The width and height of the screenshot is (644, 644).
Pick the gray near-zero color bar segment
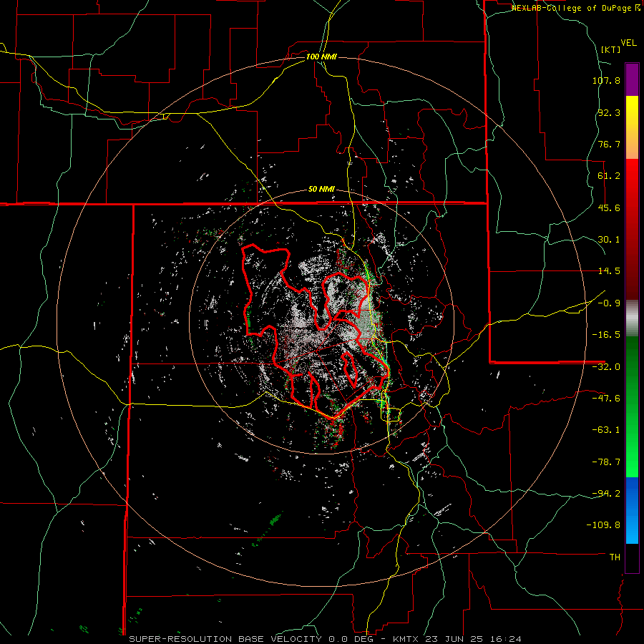click(632, 318)
